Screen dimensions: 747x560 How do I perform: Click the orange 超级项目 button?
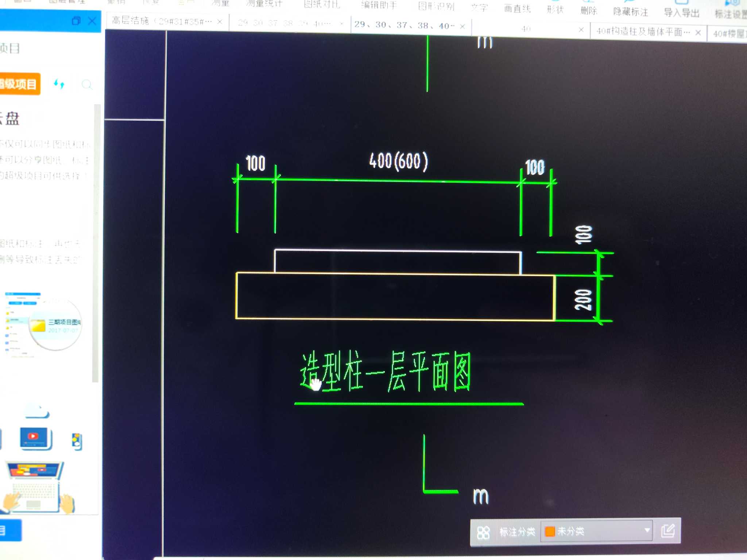pos(19,84)
